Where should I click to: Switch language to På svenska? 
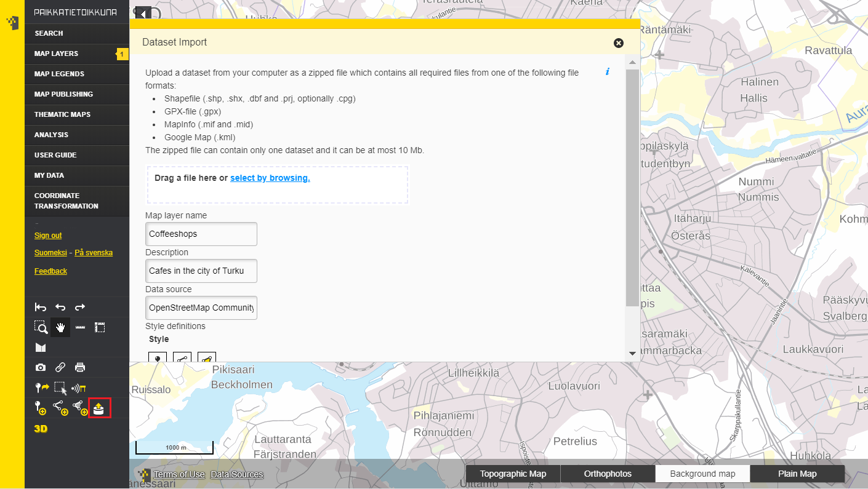(x=94, y=253)
